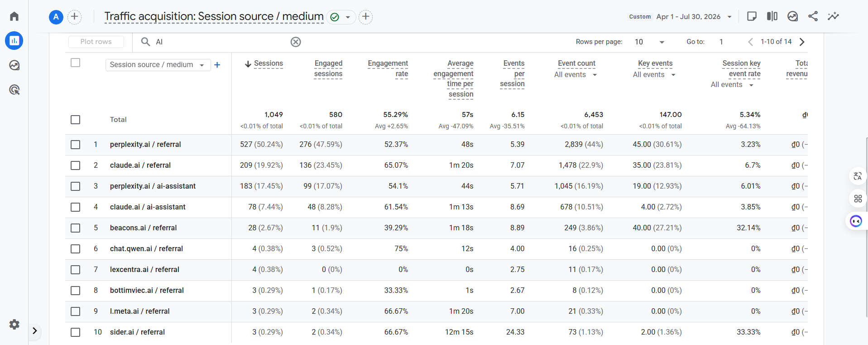Toggle the select-all header checkbox
The height and width of the screenshot is (345, 868).
pos(76,63)
